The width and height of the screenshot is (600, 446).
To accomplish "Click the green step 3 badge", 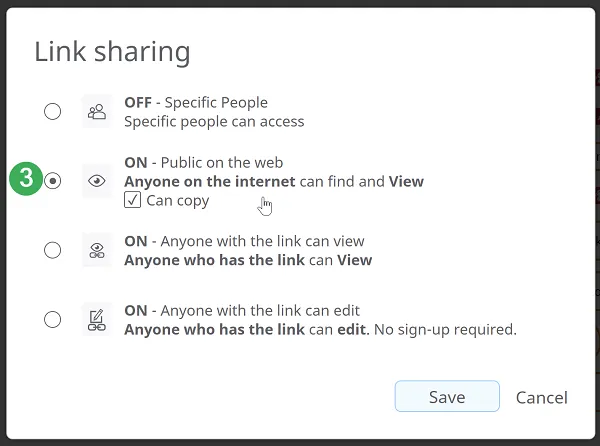I will point(26,180).
